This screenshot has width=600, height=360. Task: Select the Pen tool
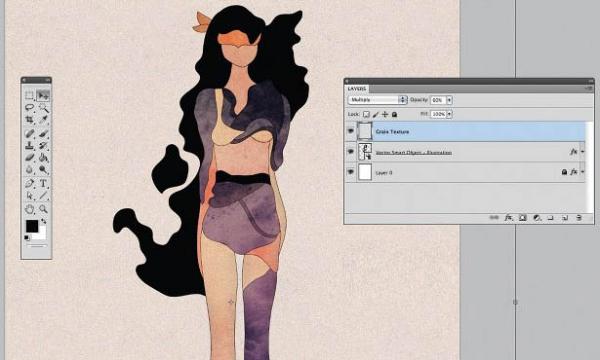pyautogui.click(x=29, y=183)
